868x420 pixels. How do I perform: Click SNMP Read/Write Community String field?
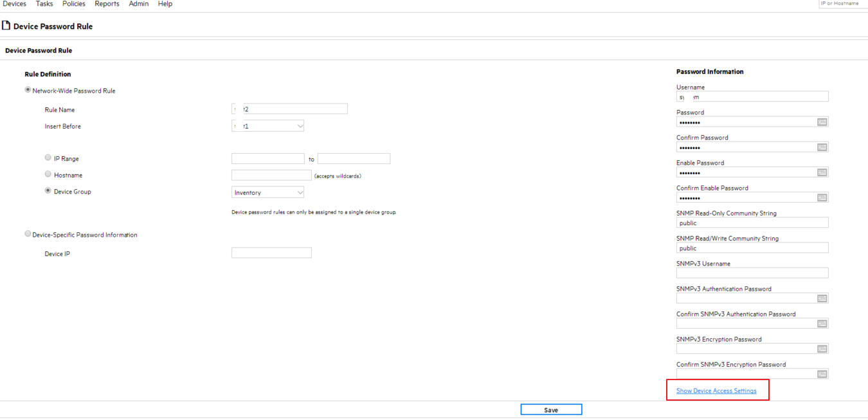pos(752,248)
